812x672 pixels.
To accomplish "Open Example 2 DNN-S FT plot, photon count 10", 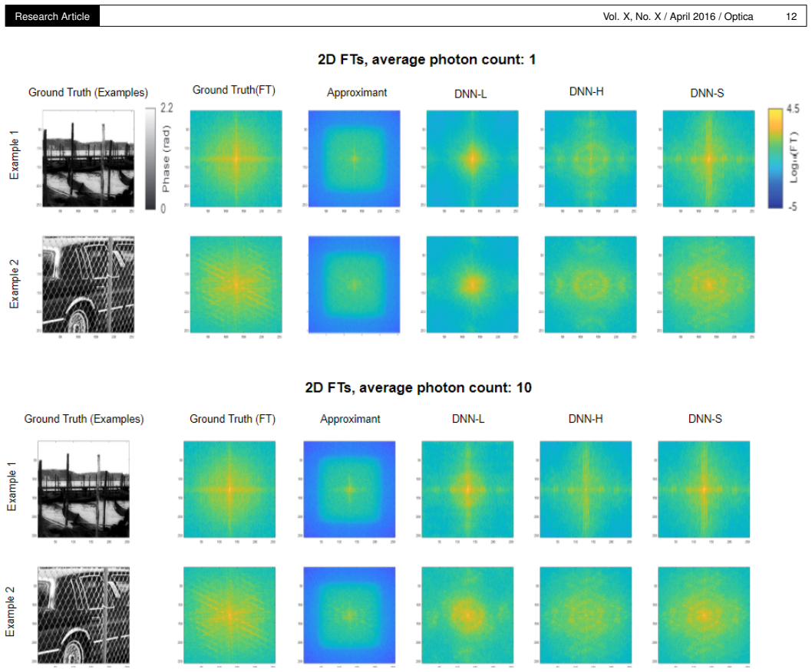I will pyautogui.click(x=704, y=615).
